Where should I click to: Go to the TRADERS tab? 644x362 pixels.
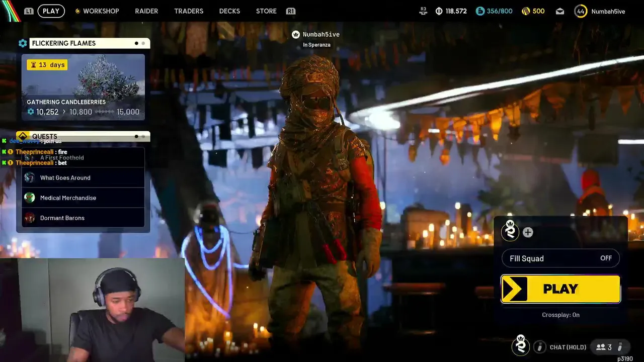click(189, 11)
